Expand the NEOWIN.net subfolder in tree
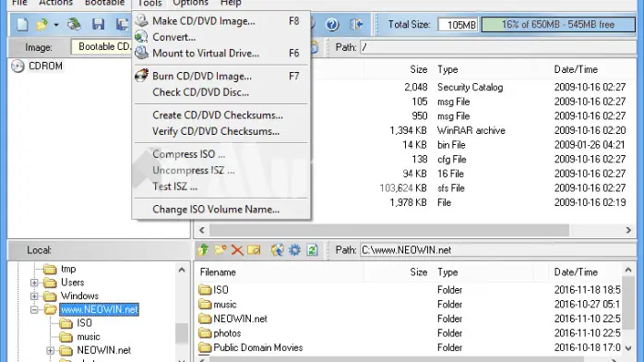Screen dimensions: 644x362 50,351
